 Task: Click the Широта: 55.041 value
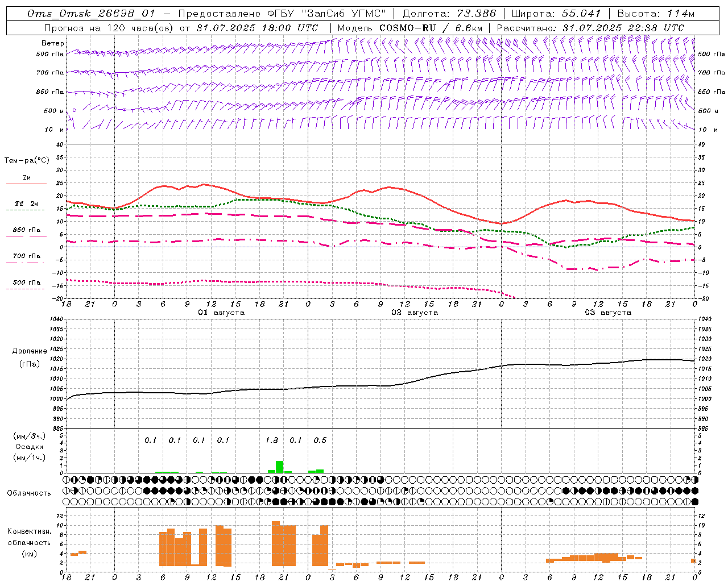point(556,14)
